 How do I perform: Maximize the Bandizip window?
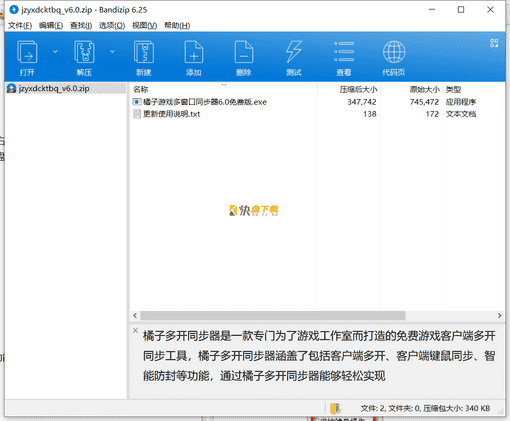coord(461,10)
